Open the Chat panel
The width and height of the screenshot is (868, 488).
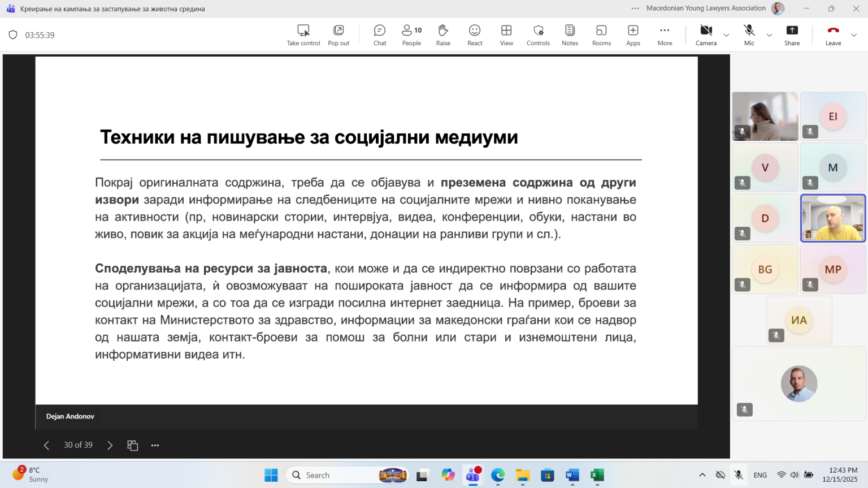point(380,34)
